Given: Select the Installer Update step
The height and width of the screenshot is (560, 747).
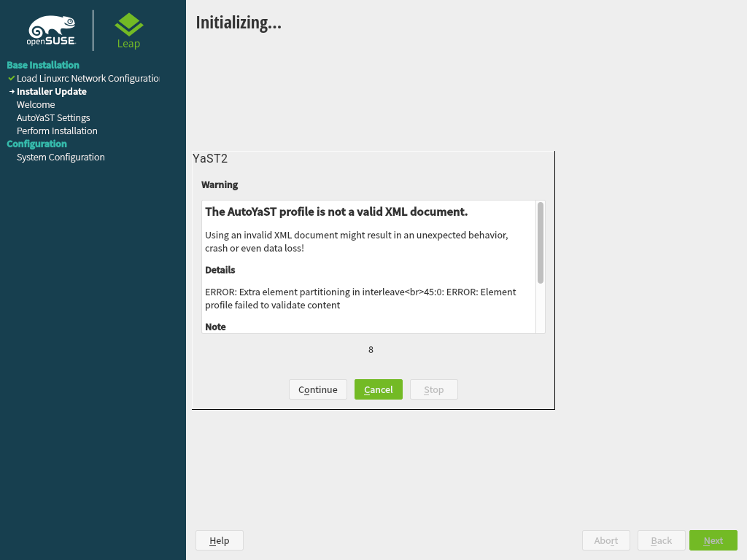Looking at the screenshot, I should pyautogui.click(x=52, y=91).
